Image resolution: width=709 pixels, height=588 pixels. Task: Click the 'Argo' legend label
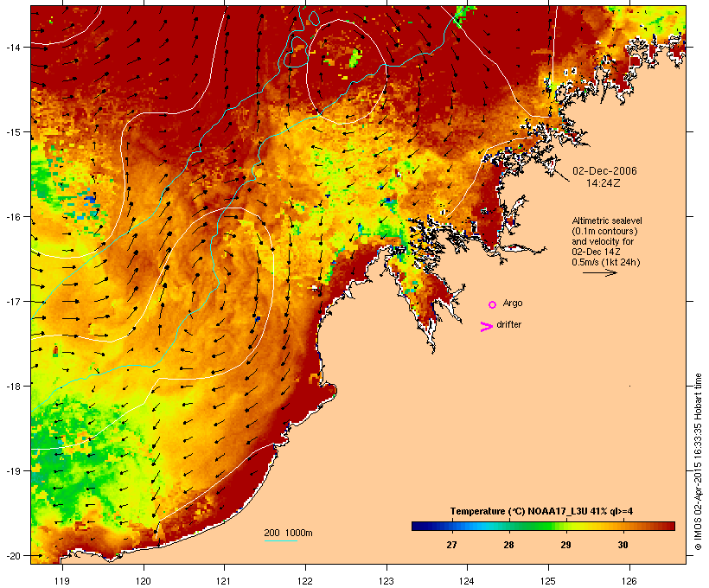point(513,303)
